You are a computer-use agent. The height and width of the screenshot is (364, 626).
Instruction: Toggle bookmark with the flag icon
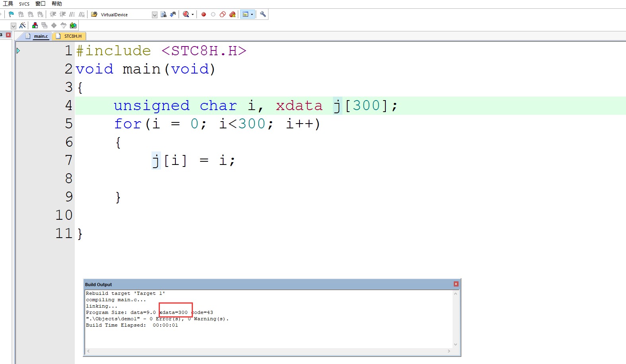click(x=11, y=14)
